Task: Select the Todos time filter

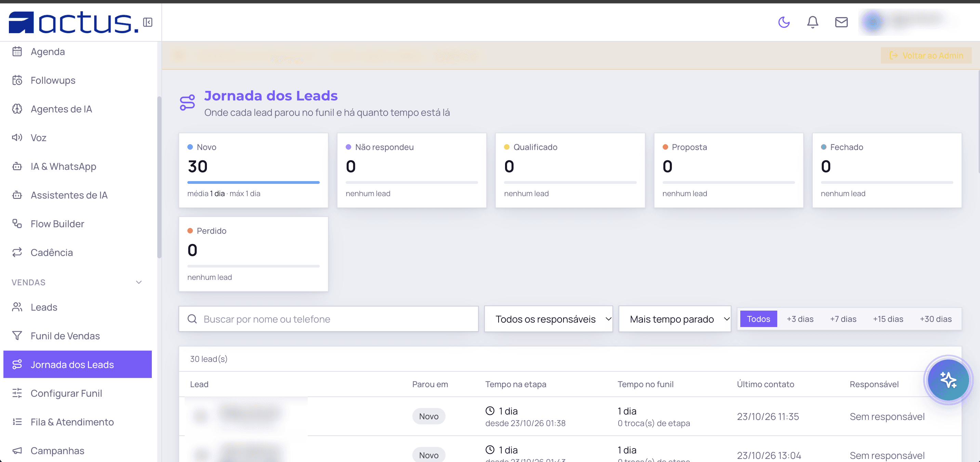Action: [758, 318]
